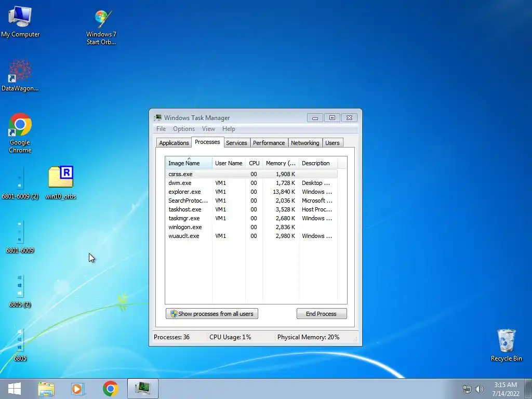The image size is (532, 399).
Task: Select the Processes tab
Action: click(x=207, y=142)
